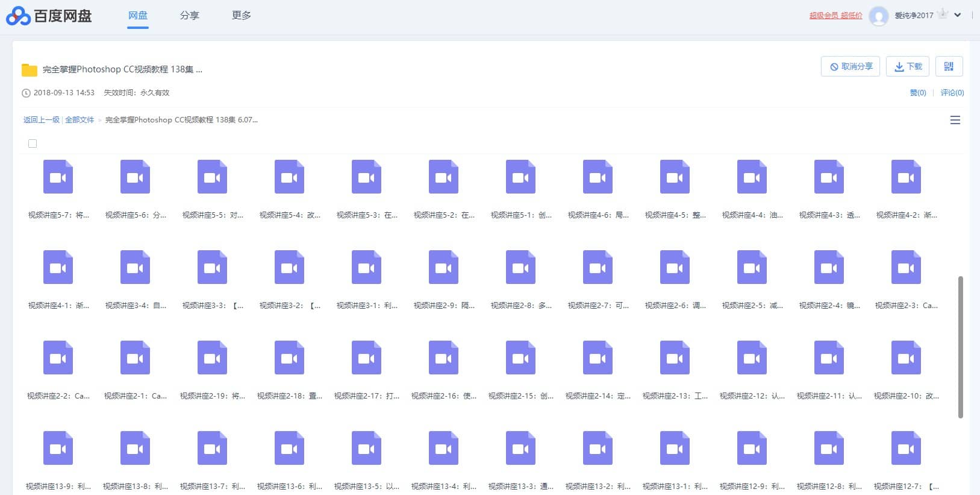Expand the account dropdown arrow
980x495 pixels.
click(957, 15)
